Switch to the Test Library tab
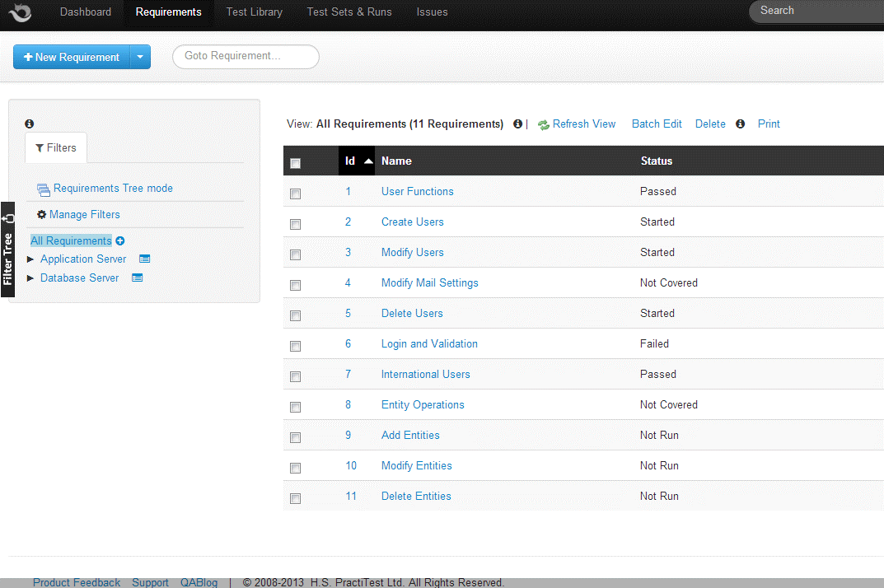Image resolution: width=884 pixels, height=588 pixels. 254,12
